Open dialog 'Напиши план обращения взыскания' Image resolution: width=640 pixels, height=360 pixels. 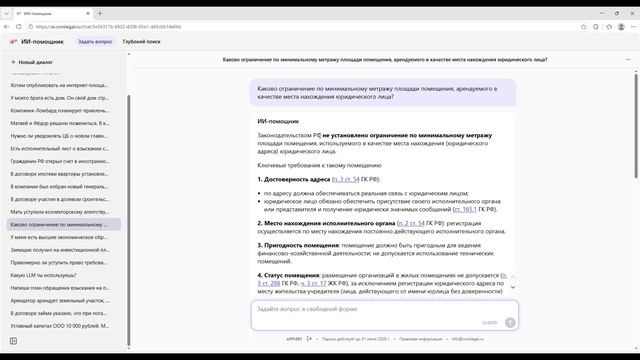coord(59,288)
